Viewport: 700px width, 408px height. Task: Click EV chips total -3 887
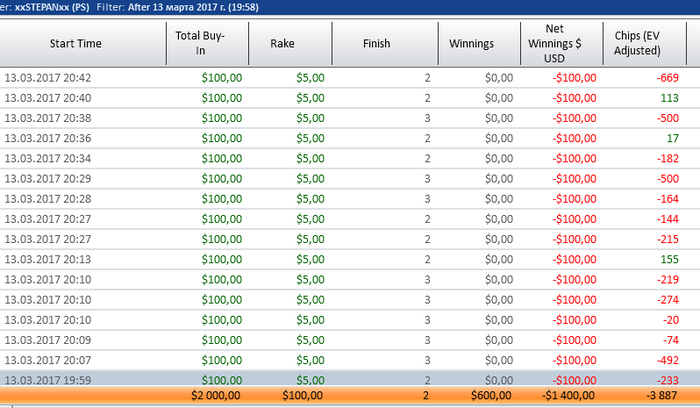point(662,396)
